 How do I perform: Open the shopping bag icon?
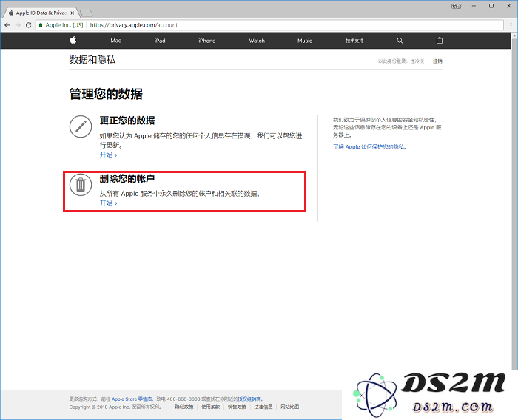[x=440, y=40]
